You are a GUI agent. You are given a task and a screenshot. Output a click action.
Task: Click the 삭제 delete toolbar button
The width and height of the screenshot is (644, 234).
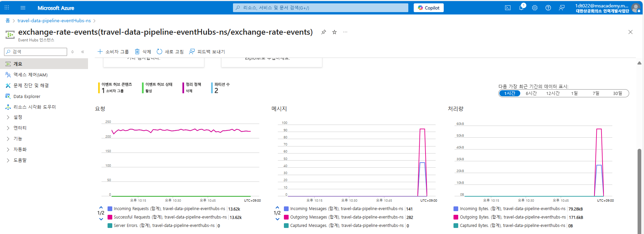[x=143, y=52]
